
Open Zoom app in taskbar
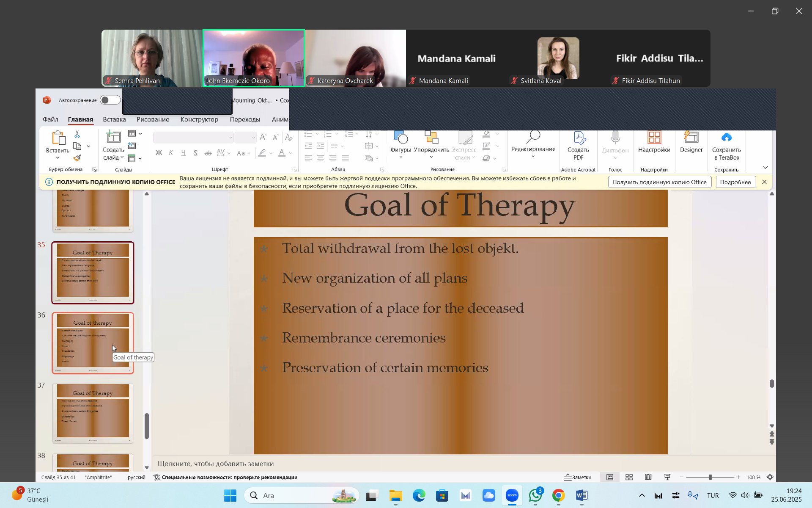click(x=512, y=496)
